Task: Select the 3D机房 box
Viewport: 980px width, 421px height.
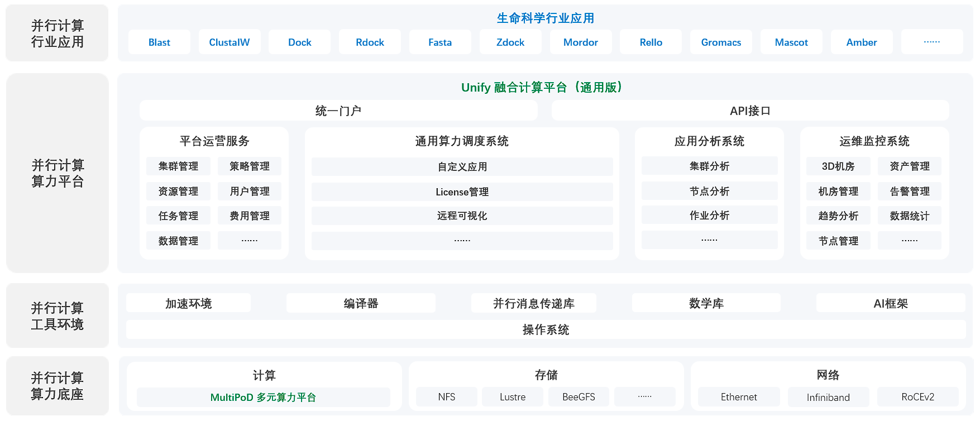Action: (838, 166)
